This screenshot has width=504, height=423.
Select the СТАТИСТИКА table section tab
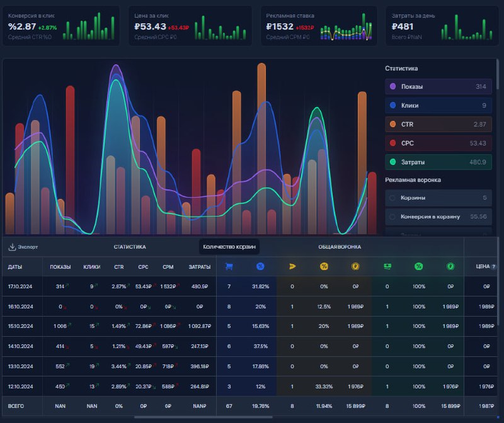point(130,247)
